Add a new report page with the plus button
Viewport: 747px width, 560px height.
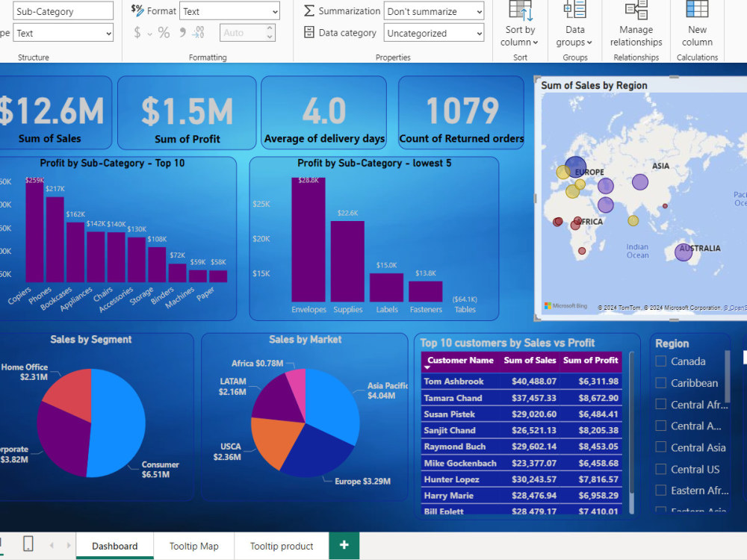[344, 544]
